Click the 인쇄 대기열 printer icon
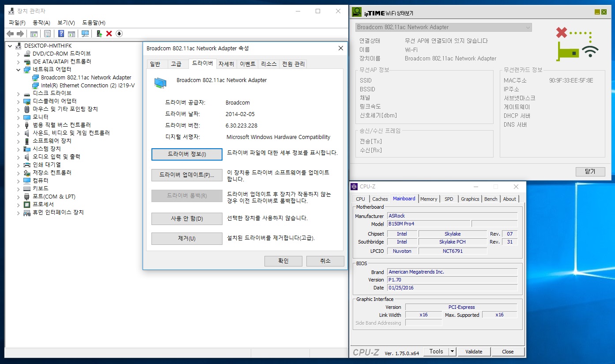Viewport: 615px width, 364px height. tap(27, 165)
